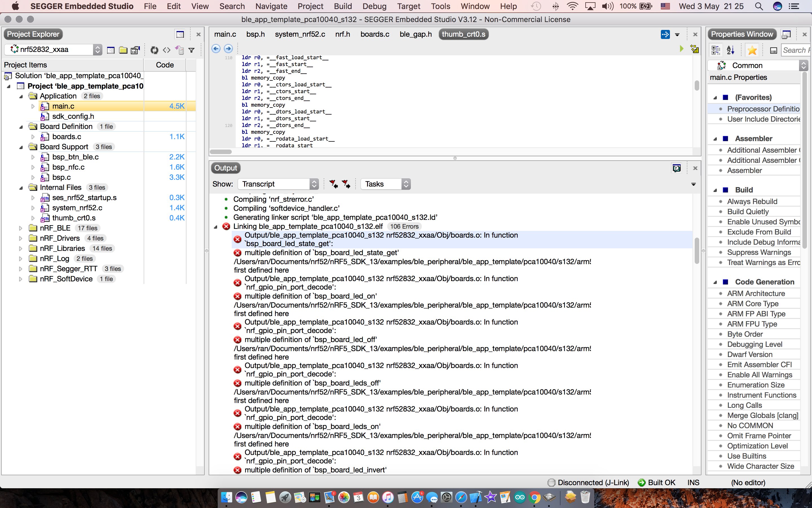Click the Code column header in Project Explorer
Screen dimensions: 812x508
coord(165,65)
